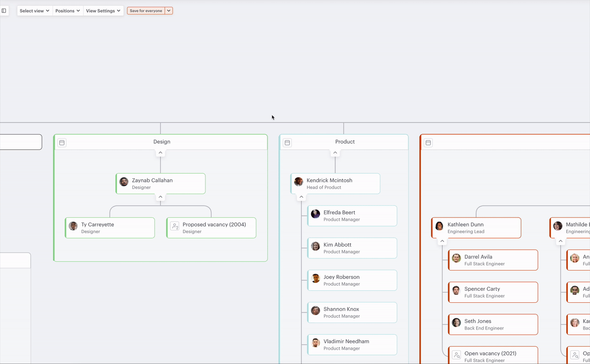Image resolution: width=590 pixels, height=364 pixels.
Task: Collapse the chevron above Zaynab Callahan's card
Action: point(160,152)
